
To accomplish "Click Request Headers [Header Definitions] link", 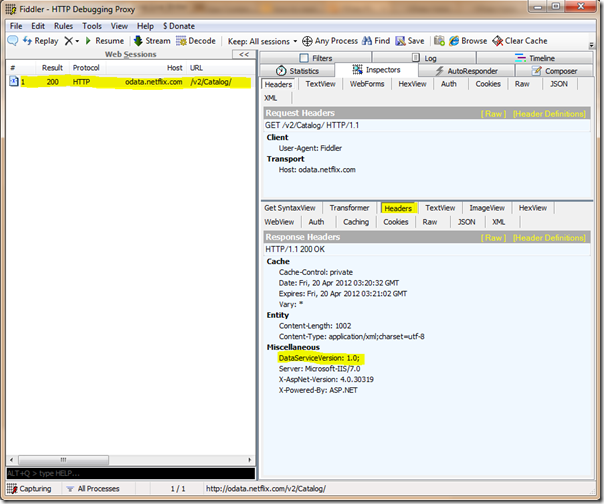I will tap(549, 114).
